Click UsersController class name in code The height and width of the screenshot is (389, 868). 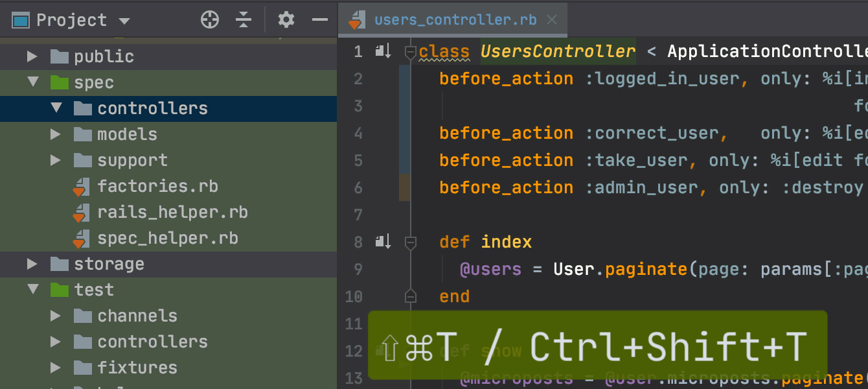coord(558,51)
